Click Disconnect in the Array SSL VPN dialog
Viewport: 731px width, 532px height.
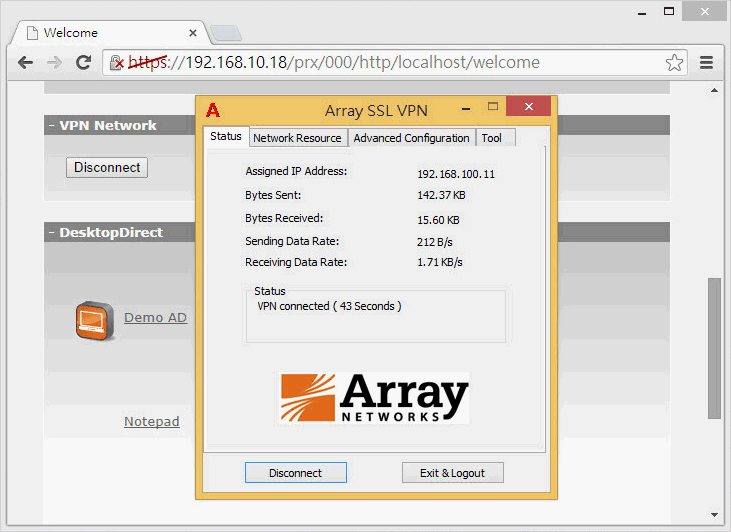[x=296, y=473]
